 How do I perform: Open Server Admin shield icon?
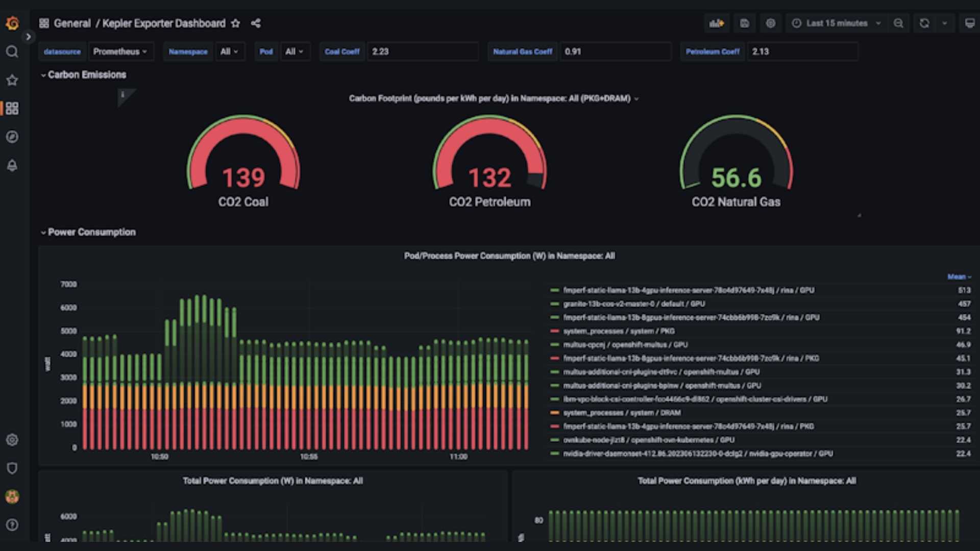[12, 468]
